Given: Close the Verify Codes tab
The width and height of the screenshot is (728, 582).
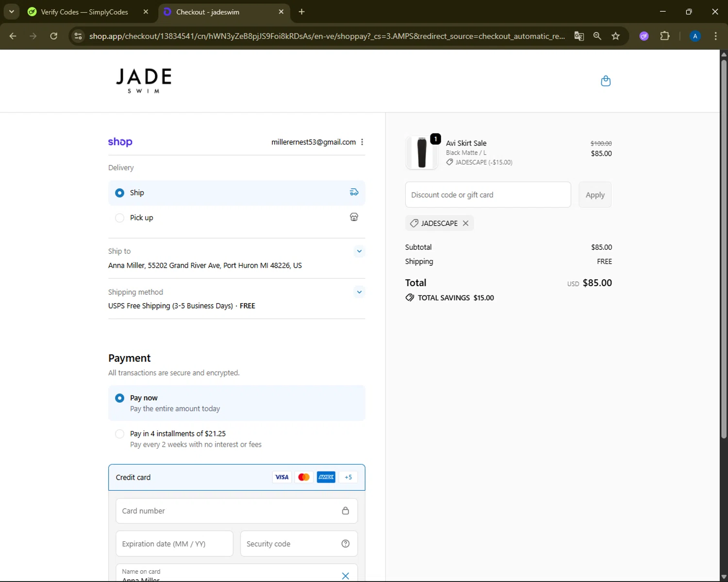Looking at the screenshot, I should 146,12.
